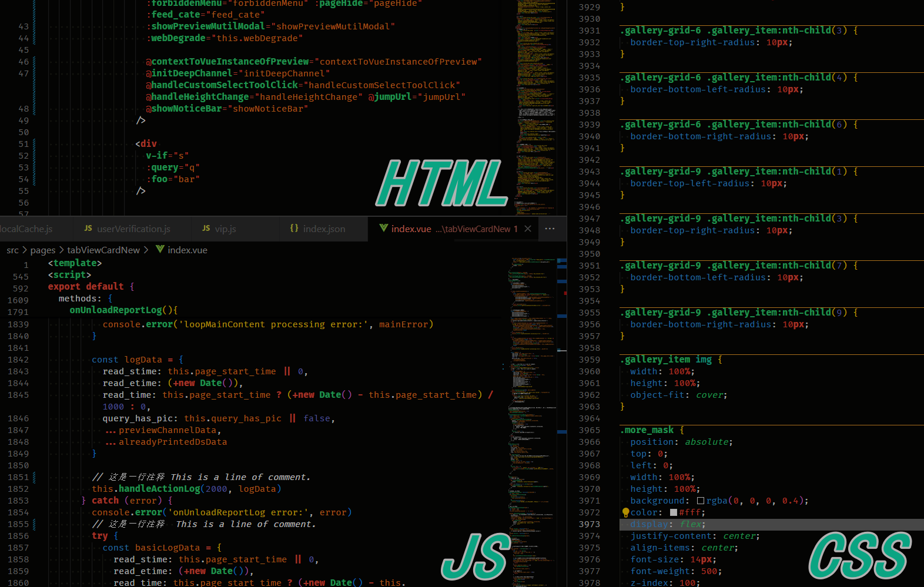Click on :webDegrade attribute
Image resolution: width=924 pixels, height=587 pixels.
click(224, 38)
